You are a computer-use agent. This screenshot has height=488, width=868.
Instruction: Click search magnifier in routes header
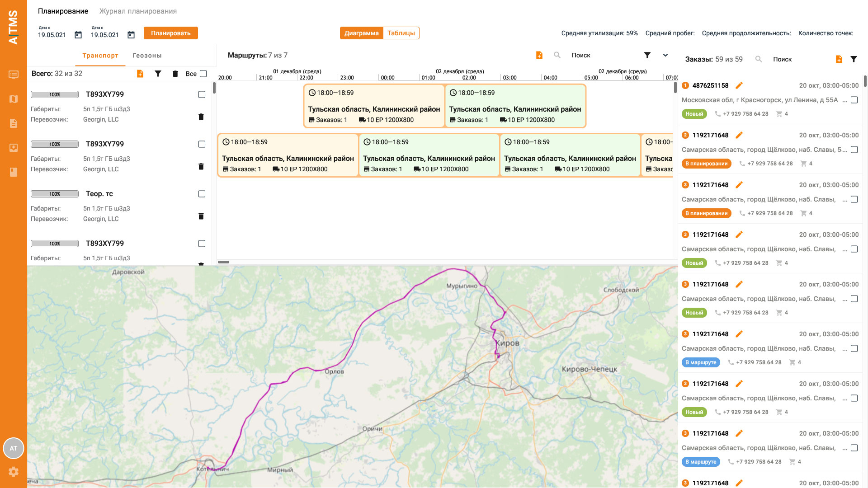tap(557, 55)
